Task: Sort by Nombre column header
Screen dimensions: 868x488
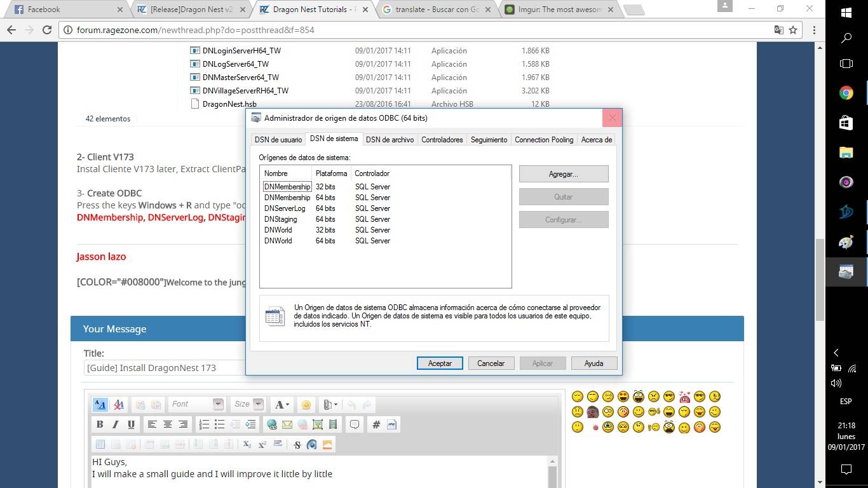Action: pyautogui.click(x=286, y=173)
